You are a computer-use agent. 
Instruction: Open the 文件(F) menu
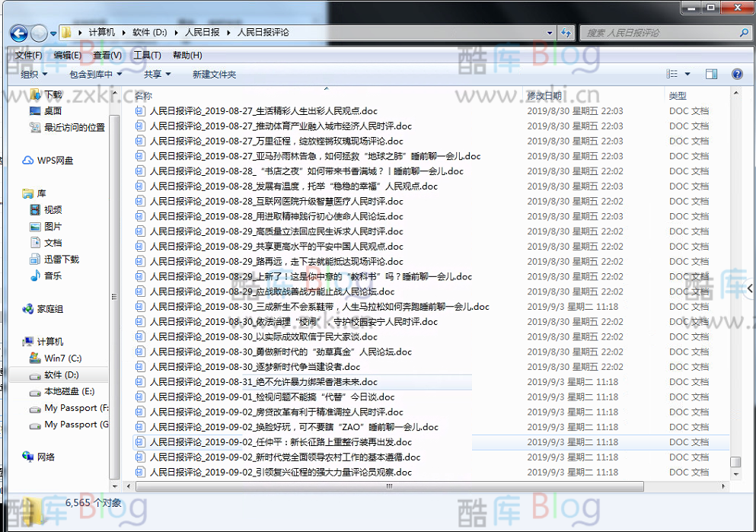(x=28, y=56)
